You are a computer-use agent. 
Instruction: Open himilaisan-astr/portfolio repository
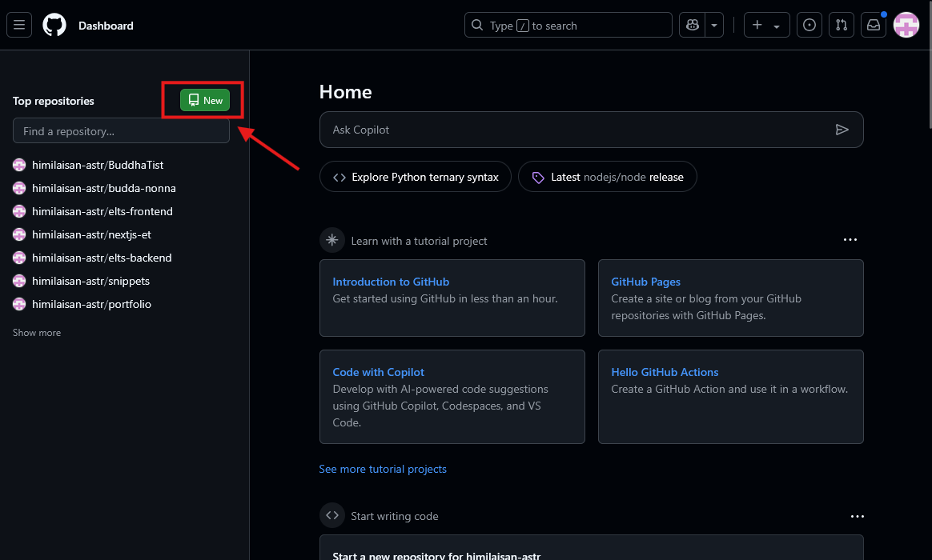[91, 304]
